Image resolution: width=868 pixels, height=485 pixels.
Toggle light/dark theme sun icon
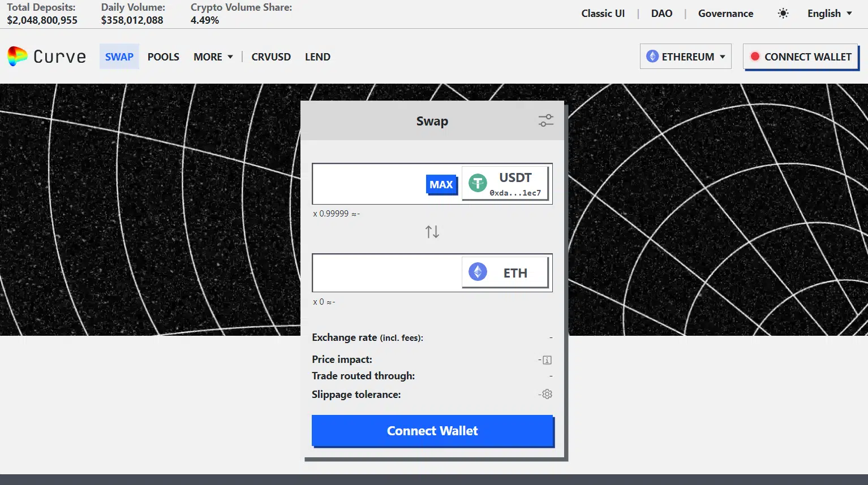tap(783, 14)
